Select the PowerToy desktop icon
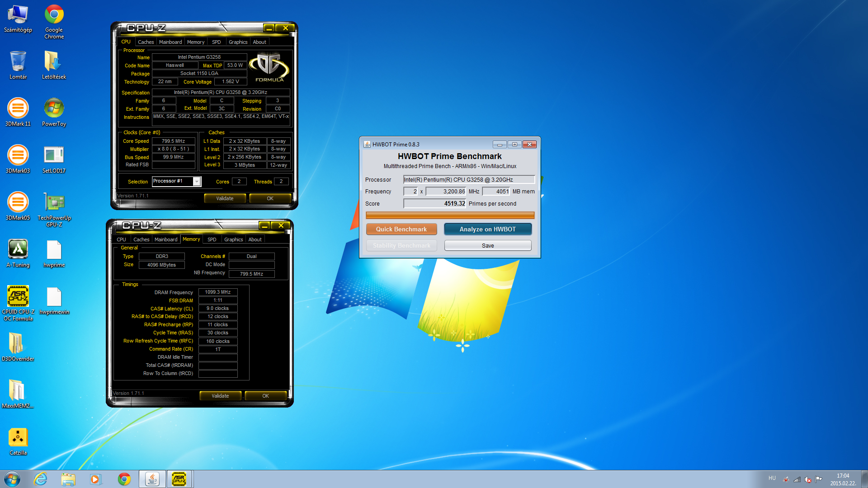The height and width of the screenshot is (488, 868). pyautogui.click(x=54, y=112)
